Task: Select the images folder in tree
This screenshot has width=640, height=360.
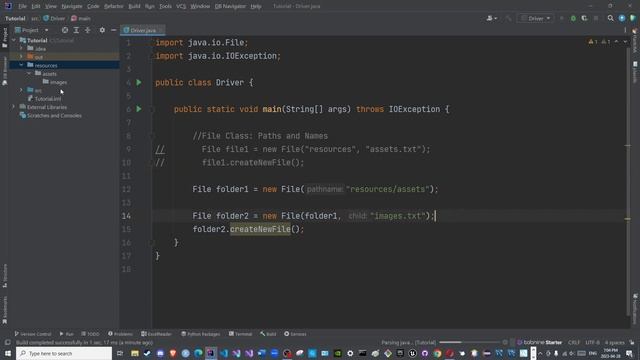Action: tap(55, 82)
